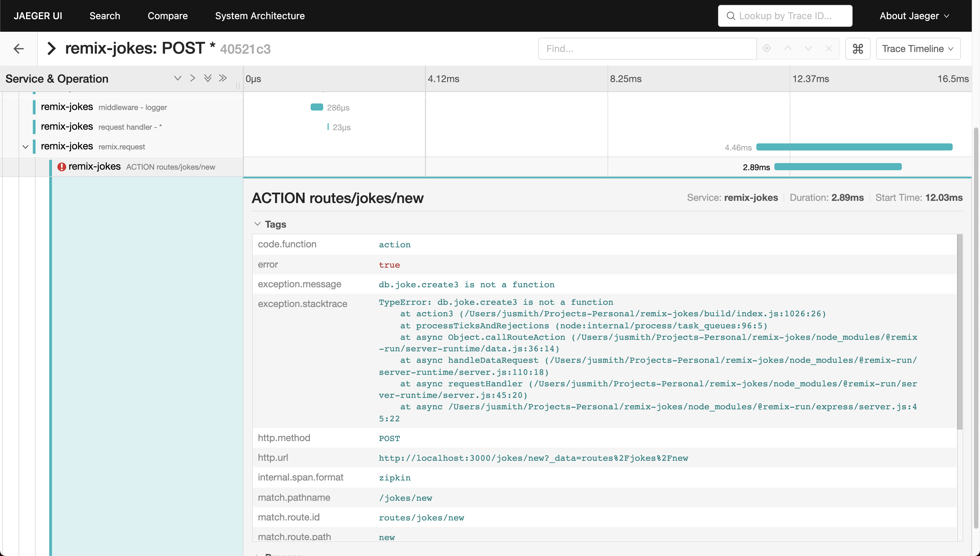
Task: Click the Search nav link
Action: click(104, 16)
